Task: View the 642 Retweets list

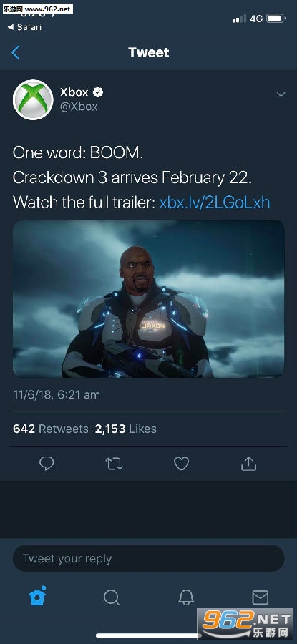Action: tap(51, 429)
